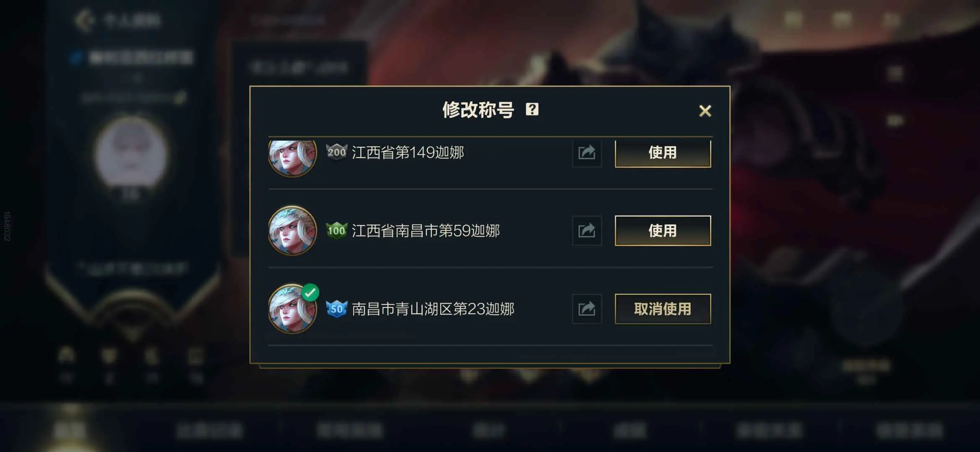The width and height of the screenshot is (980, 452).
Task: Click 使用 for 江西省南昌市第59迦娜
Action: coord(663,231)
